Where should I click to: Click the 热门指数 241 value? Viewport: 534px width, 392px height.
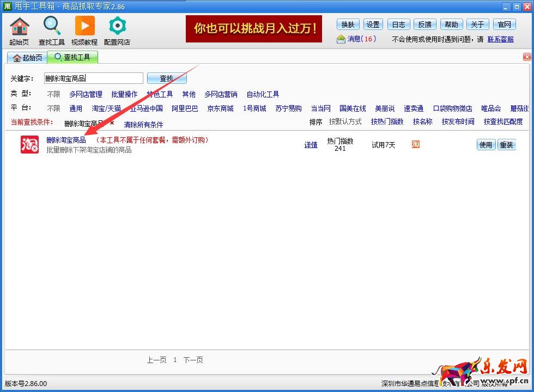tap(340, 145)
